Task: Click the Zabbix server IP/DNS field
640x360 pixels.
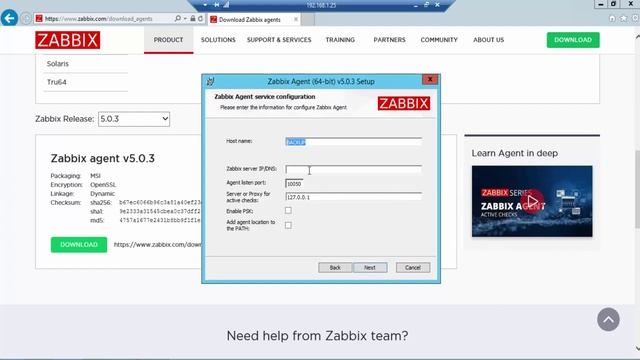Action: click(353, 169)
